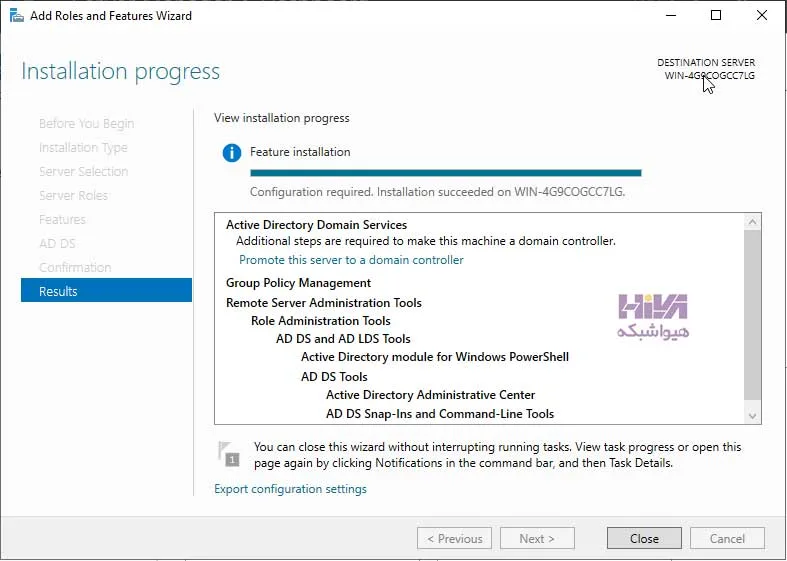Click Active Directory Domain Services heading
787x561 pixels.
point(316,225)
